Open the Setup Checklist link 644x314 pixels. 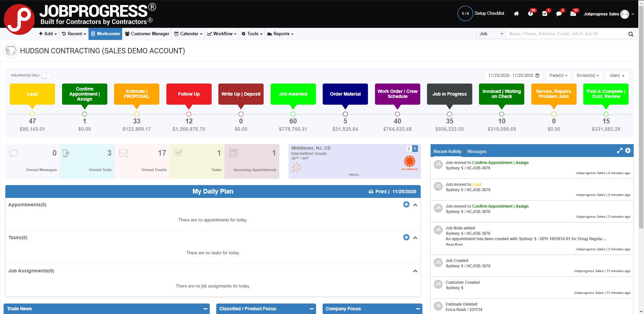pyautogui.click(x=489, y=13)
